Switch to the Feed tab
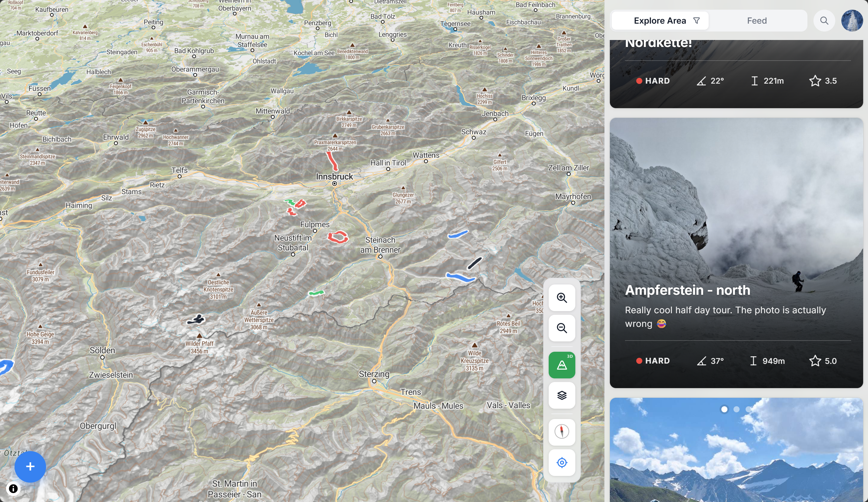This screenshot has width=868, height=502. point(757,21)
